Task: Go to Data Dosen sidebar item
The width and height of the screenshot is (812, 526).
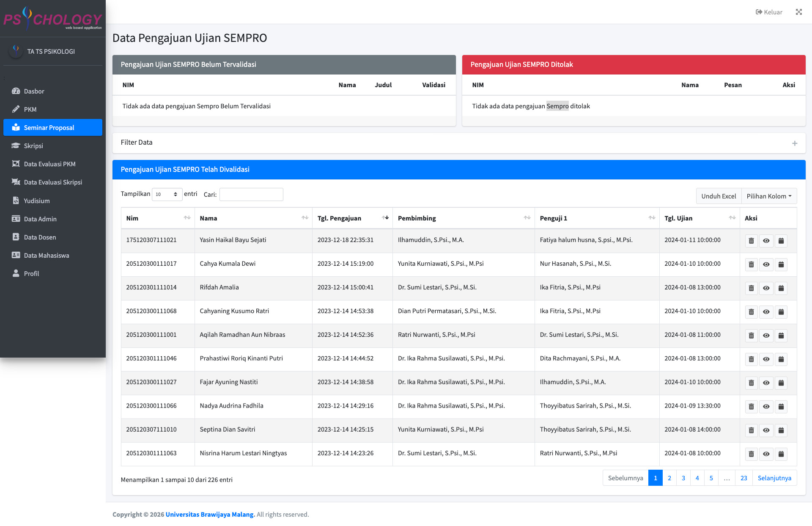Action: 40,237
